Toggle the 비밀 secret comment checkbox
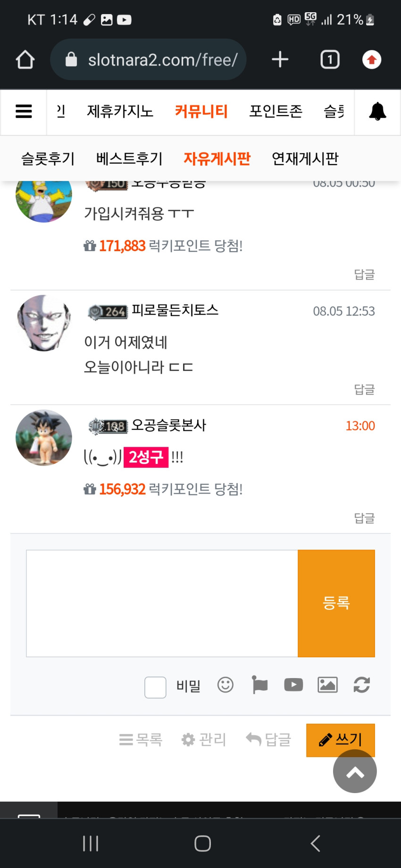The image size is (401, 868). [155, 687]
